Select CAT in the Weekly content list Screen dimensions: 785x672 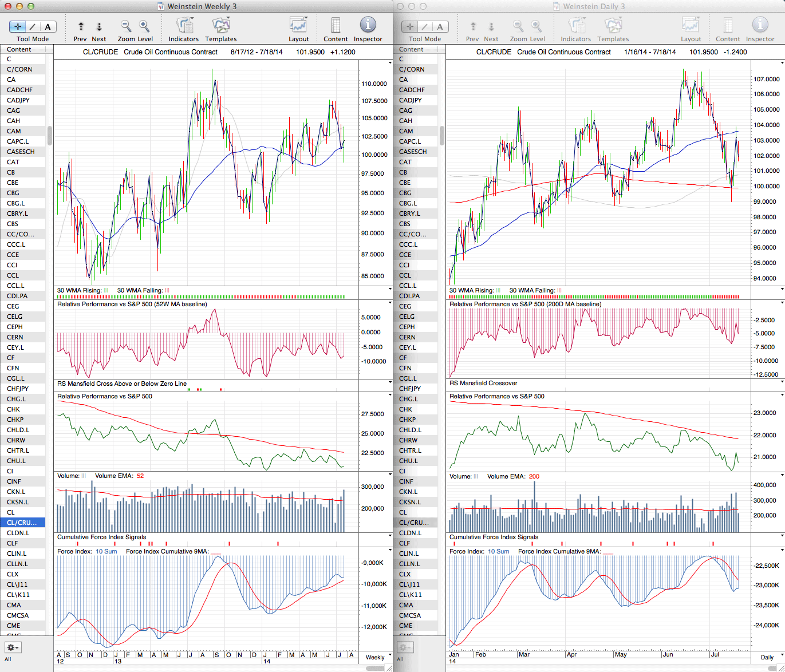click(x=13, y=162)
